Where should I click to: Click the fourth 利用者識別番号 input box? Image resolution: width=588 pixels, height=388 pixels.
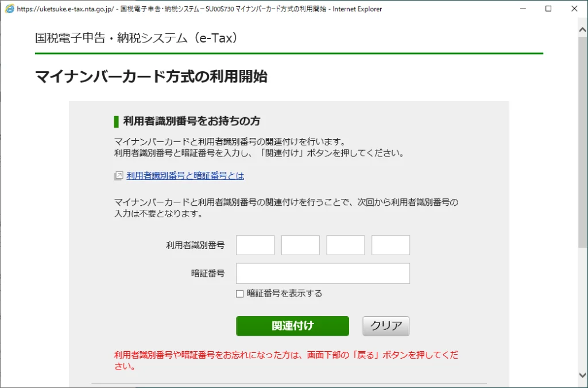(390, 244)
